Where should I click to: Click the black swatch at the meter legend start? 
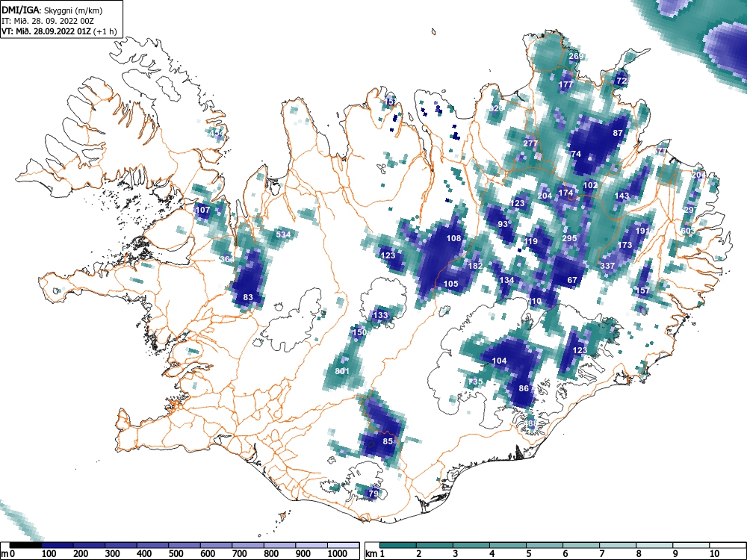tap(25, 545)
